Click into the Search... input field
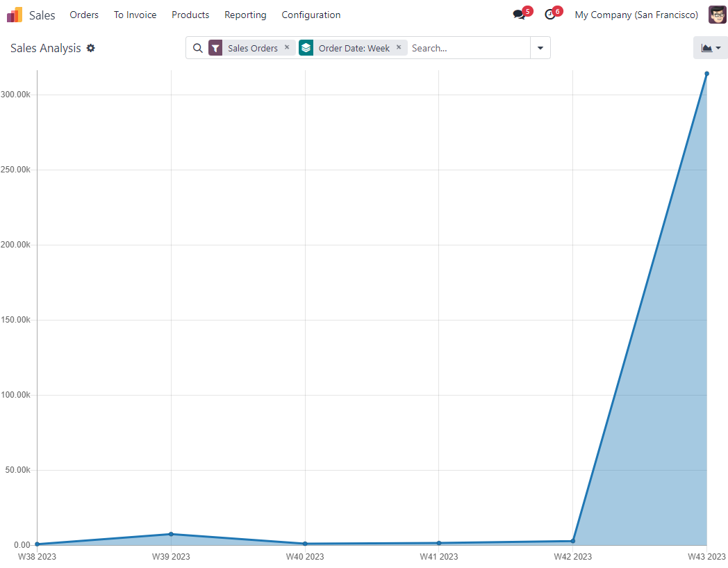This screenshot has width=728, height=568. tap(468, 48)
